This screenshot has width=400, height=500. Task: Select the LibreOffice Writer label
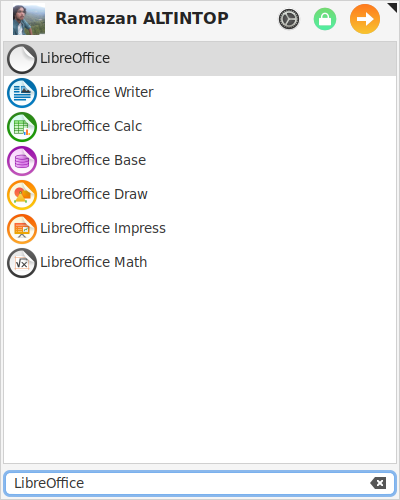tap(97, 92)
